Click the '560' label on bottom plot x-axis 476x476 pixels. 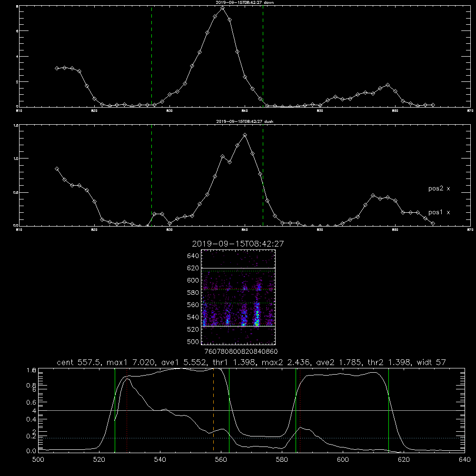point(221,460)
